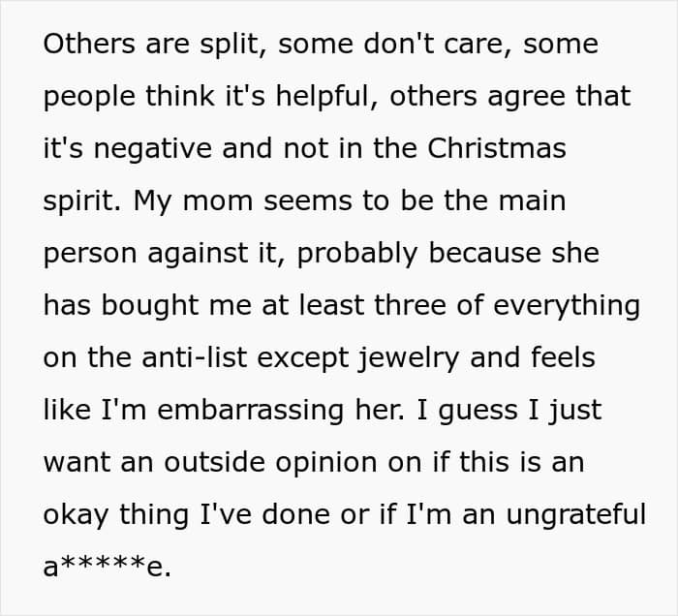Click the censored word "a*****e." at the end

[x=108, y=568]
